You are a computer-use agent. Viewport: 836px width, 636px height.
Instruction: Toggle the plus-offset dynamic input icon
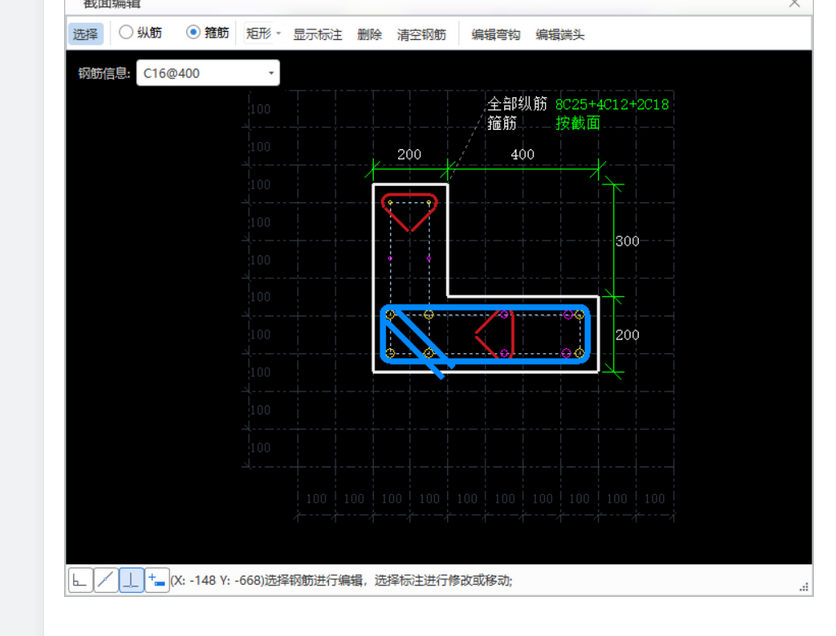pos(157,579)
